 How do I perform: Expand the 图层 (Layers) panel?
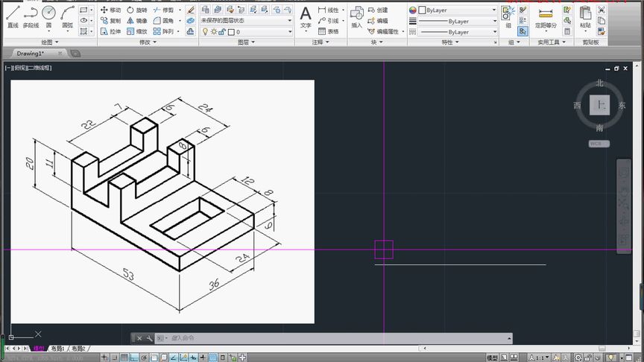click(247, 42)
